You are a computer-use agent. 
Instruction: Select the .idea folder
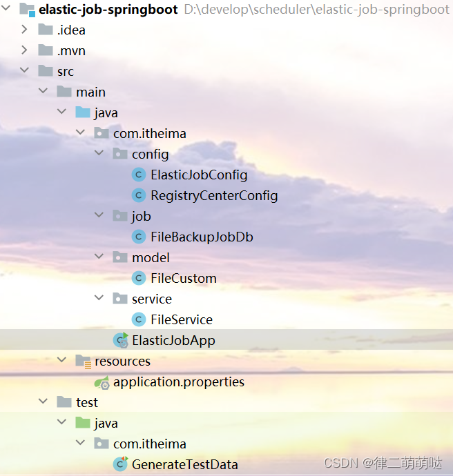pos(71,30)
